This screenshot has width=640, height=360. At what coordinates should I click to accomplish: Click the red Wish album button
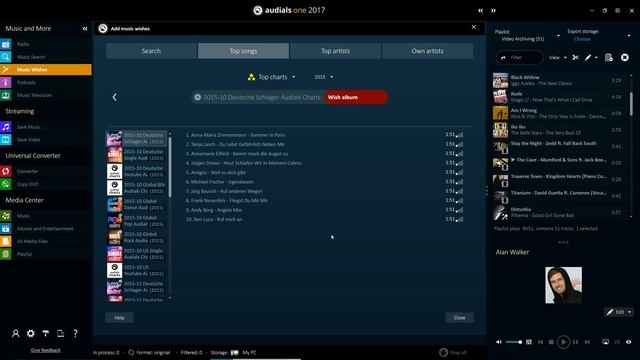point(356,97)
